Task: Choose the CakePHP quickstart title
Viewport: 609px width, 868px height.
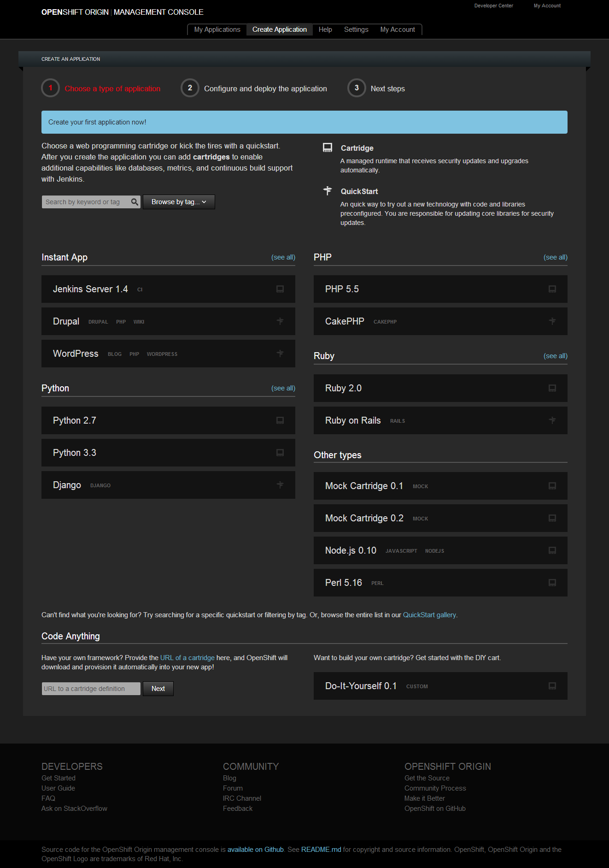Action: (345, 321)
